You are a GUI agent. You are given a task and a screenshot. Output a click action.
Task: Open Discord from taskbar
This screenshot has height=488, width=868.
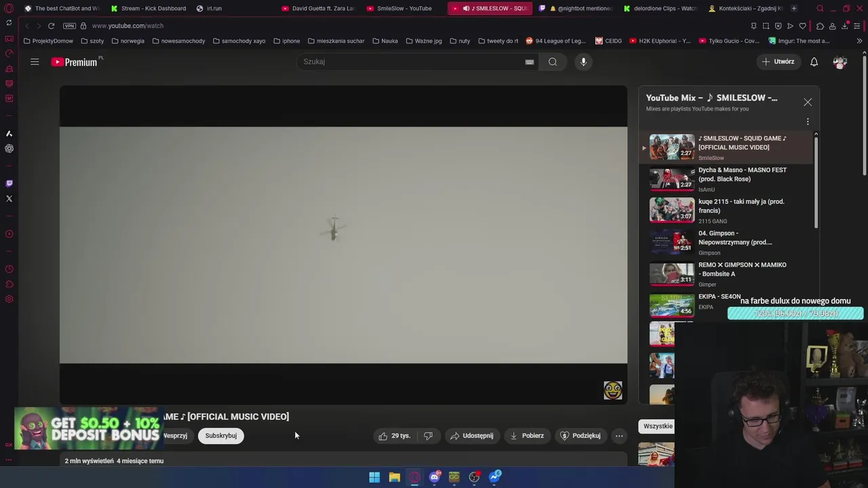pyautogui.click(x=435, y=477)
